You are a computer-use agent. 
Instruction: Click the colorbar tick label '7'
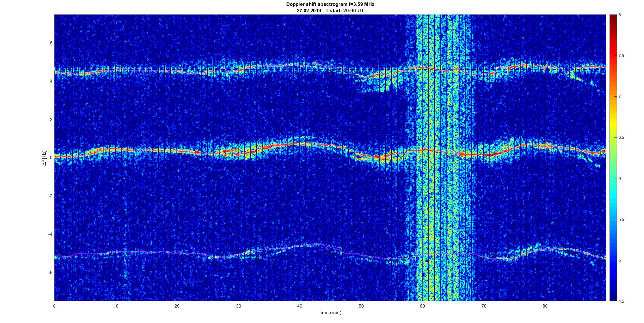[x=620, y=97]
